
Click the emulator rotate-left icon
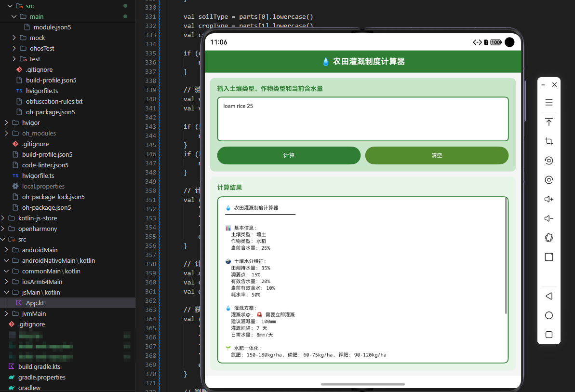click(x=548, y=161)
